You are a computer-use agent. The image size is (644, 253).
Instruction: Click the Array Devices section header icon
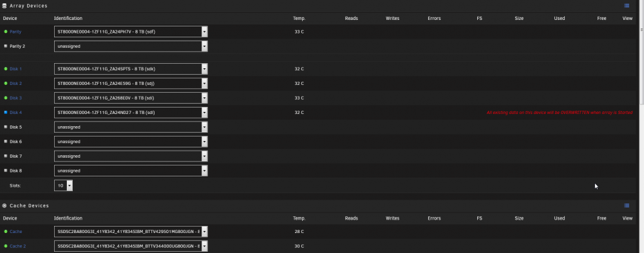pos(5,6)
